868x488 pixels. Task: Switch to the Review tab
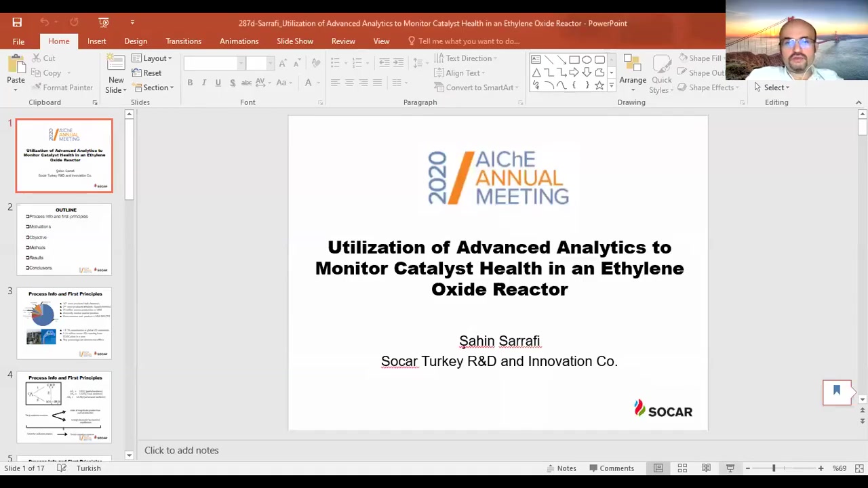(x=343, y=41)
